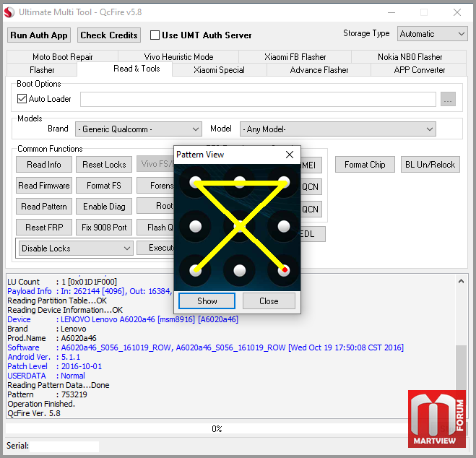The image size is (476, 458).
Task: Select the Flasher tab
Action: pyautogui.click(x=42, y=70)
